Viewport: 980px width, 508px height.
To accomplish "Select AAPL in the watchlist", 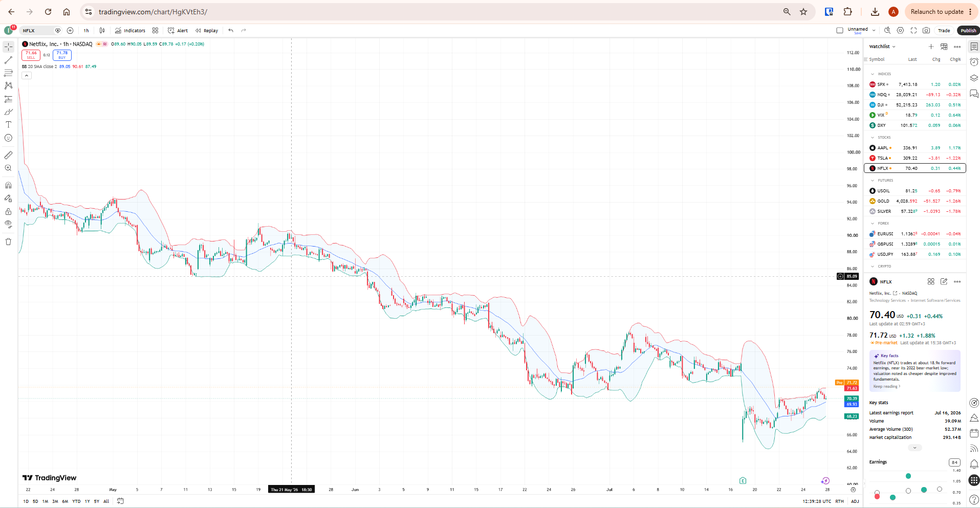I will point(915,148).
